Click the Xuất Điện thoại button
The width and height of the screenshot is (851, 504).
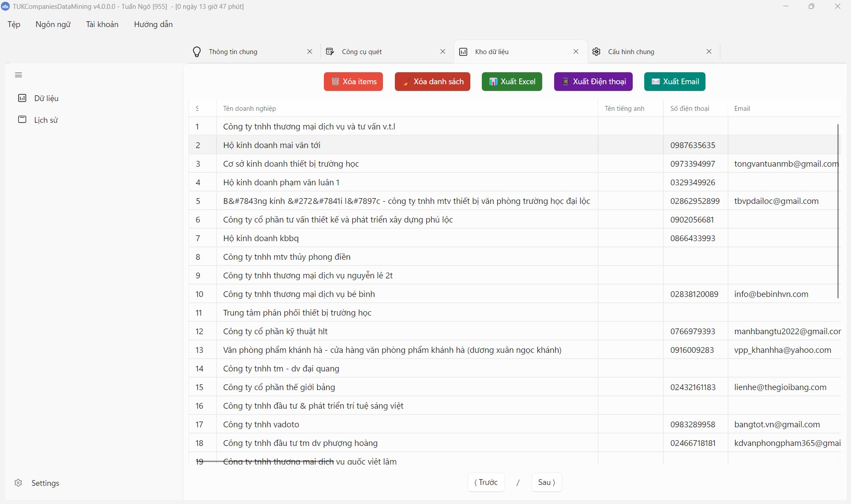pyautogui.click(x=593, y=82)
